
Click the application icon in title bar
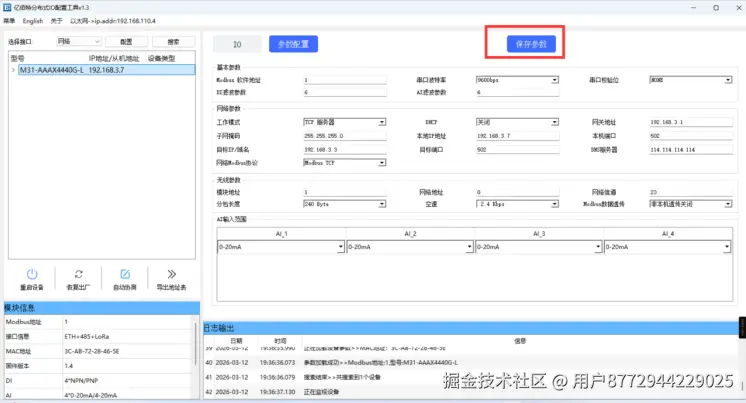pyautogui.click(x=7, y=7)
